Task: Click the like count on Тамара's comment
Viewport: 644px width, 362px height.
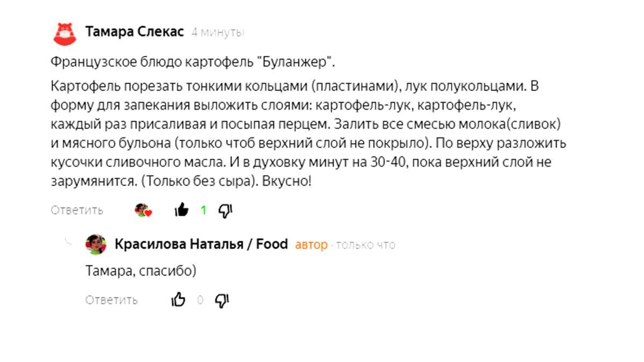Action: click(203, 210)
